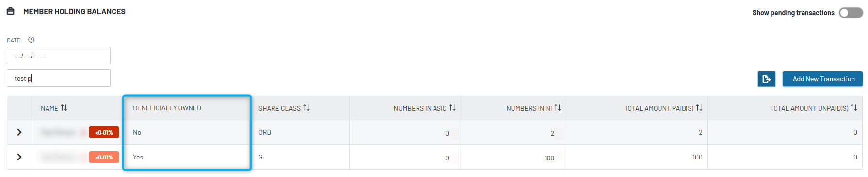The height and width of the screenshot is (177, 868).
Task: Expand the first member row with ORD share
Action: click(19, 132)
